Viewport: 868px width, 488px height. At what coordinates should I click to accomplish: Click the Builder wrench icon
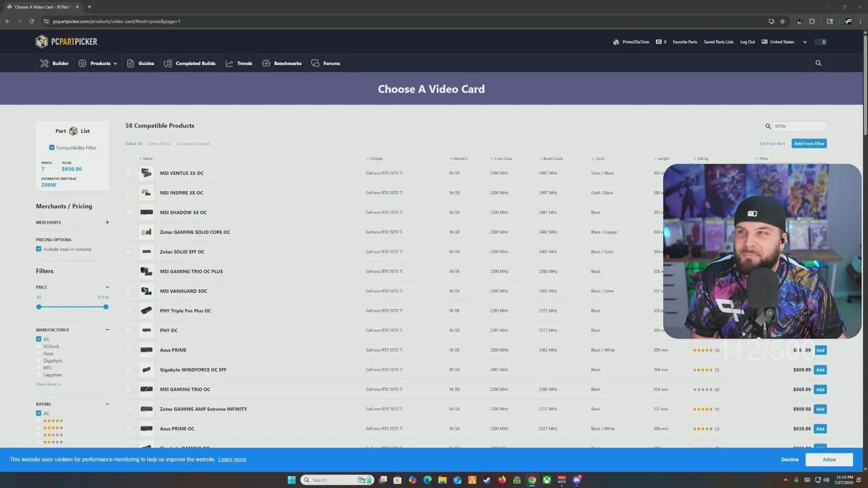[44, 63]
